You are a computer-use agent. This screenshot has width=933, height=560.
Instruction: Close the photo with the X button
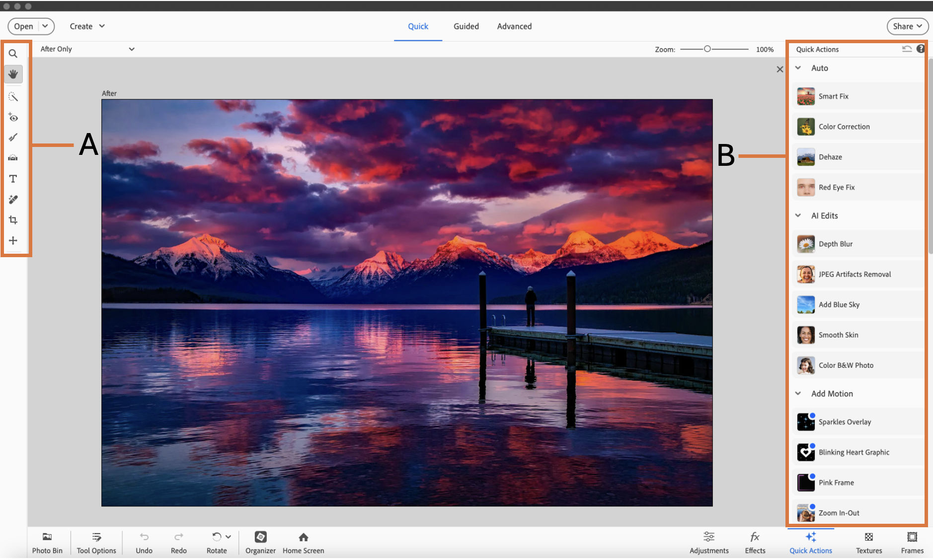pyautogui.click(x=779, y=70)
